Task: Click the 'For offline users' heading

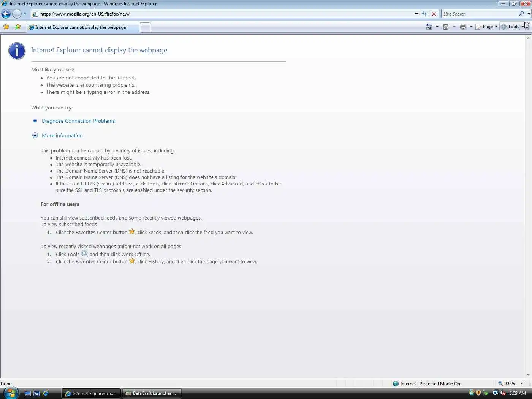Action: click(60, 204)
